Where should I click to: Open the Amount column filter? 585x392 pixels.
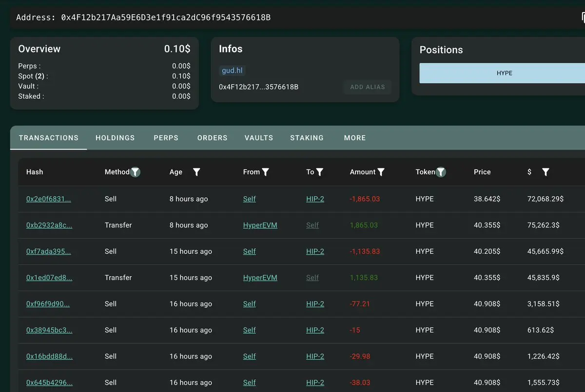point(381,172)
